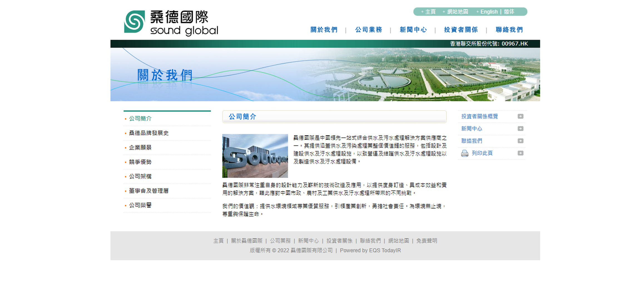Image resolution: width=644 pixels, height=300 pixels.
Task: Click the arrow icon next to 投資者關係概覽
Action: coord(520,116)
